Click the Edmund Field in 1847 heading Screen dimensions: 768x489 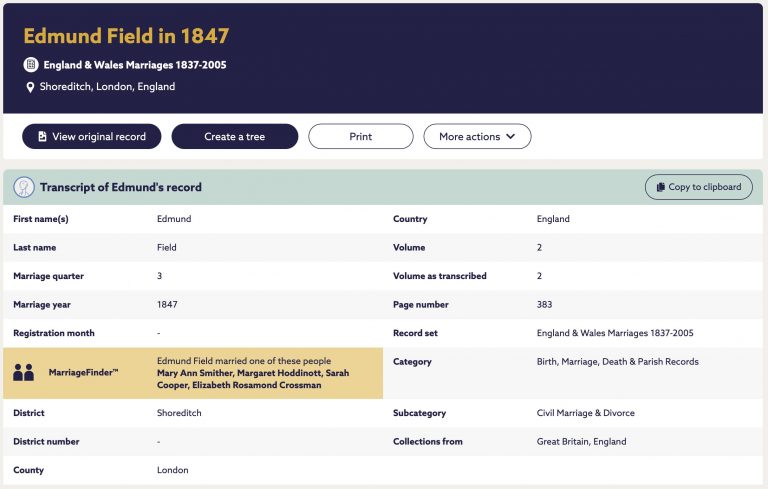[x=126, y=36]
